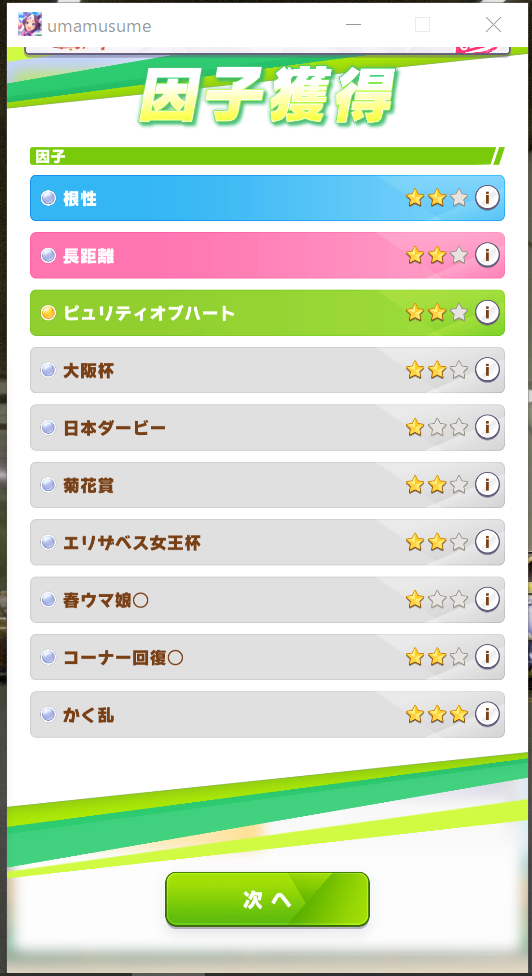Screen dimensions: 532x976
Task: Open info icon for 菊花賞 row
Action: click(487, 484)
